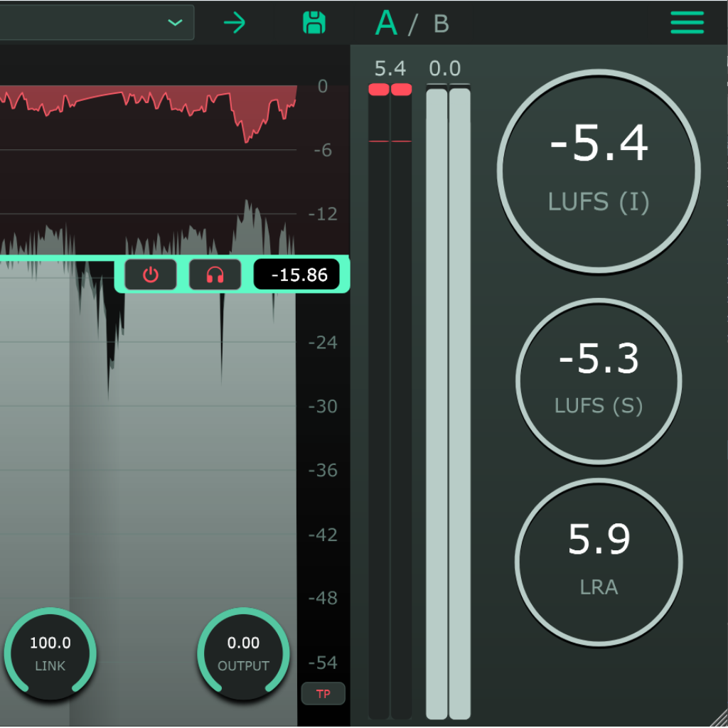Click the LUFS (S) short-term readout
Image resolution: width=728 pixels, height=728 pixels.
point(599,381)
